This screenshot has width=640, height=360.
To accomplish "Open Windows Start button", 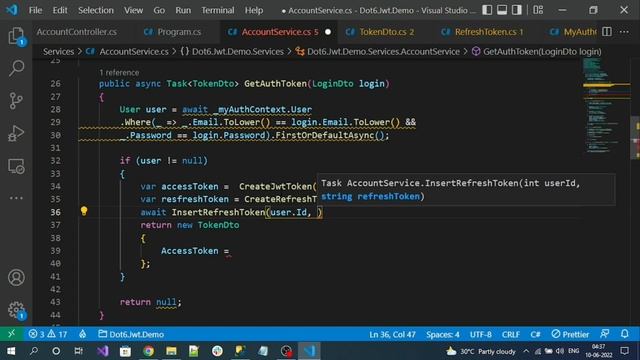I will pyautogui.click(x=11, y=351).
